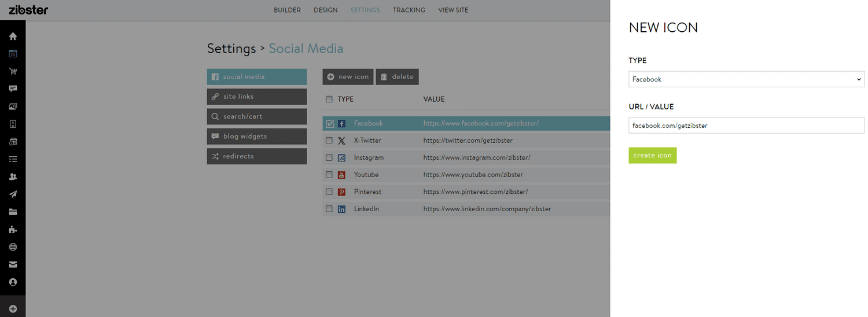Open the website builder sidebar icon
The image size is (868, 317).
coord(13,54)
